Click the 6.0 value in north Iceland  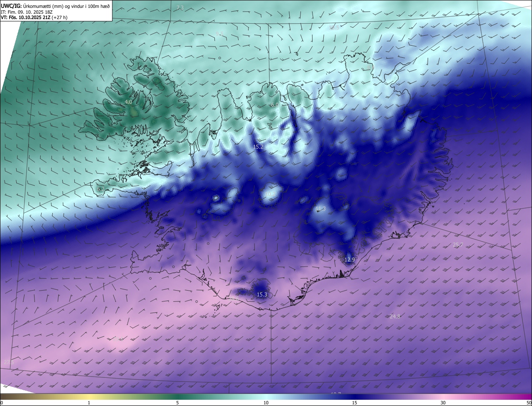[x=274, y=105]
